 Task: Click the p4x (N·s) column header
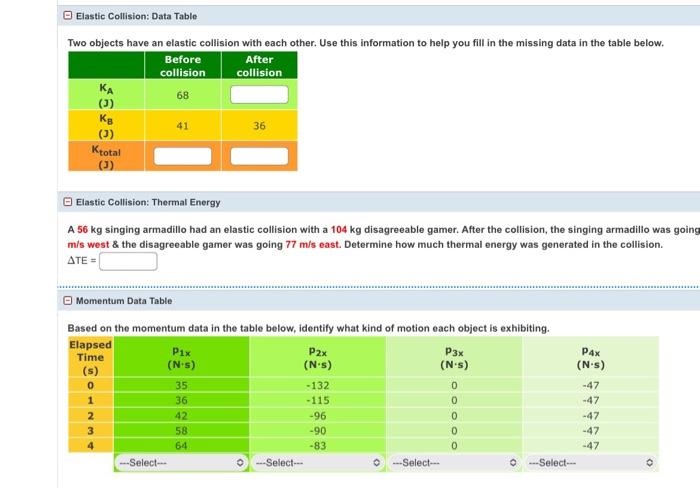click(591, 358)
